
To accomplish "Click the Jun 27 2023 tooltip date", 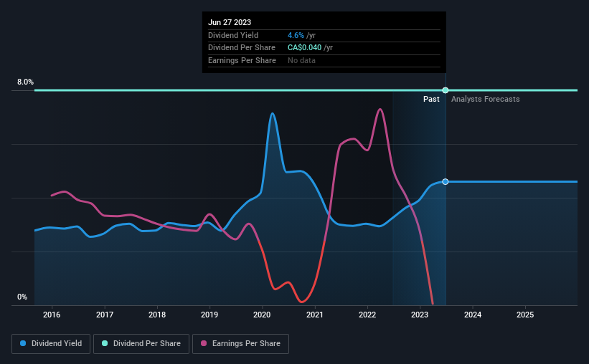I will coord(230,22).
